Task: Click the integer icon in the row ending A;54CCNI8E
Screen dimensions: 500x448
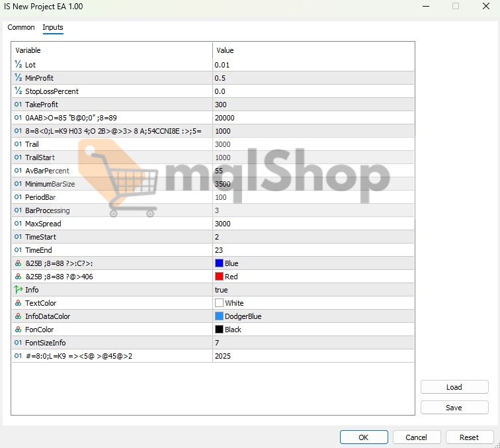Action: pyautogui.click(x=18, y=131)
